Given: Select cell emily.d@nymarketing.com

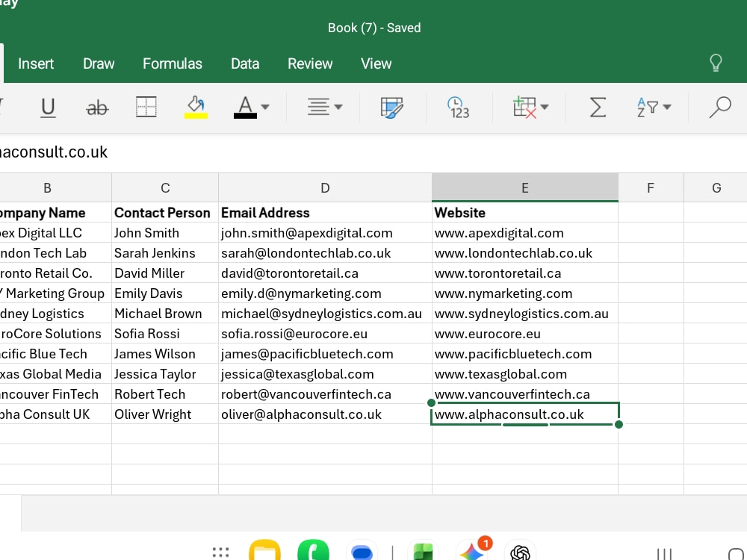Looking at the screenshot, I should coord(325,293).
